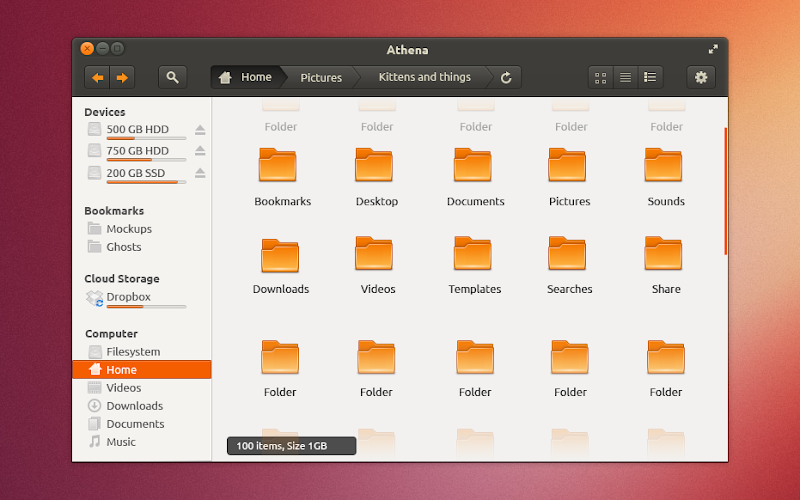The image size is (800, 500).
Task: Switch to detailed list view
Action: click(650, 77)
